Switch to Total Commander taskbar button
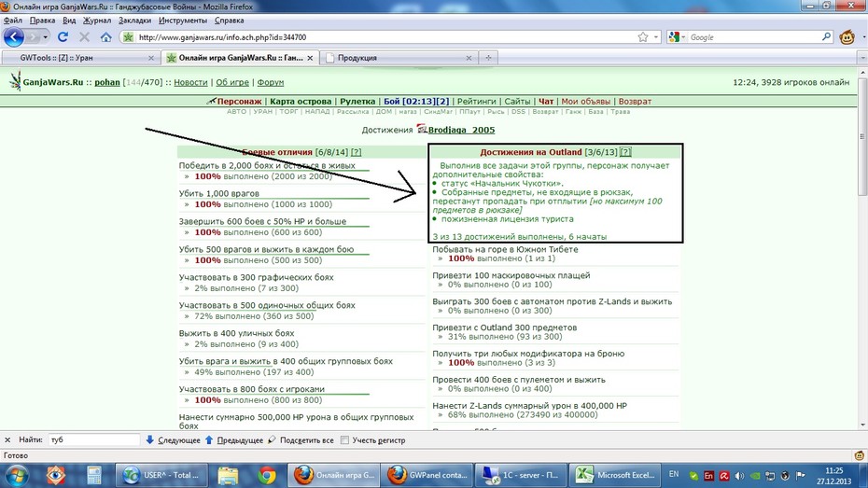Screen dimensions: 868x488 coord(161,475)
